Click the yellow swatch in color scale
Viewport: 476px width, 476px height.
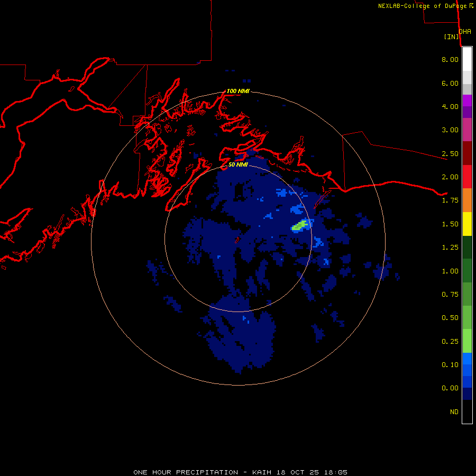[x=467, y=224]
